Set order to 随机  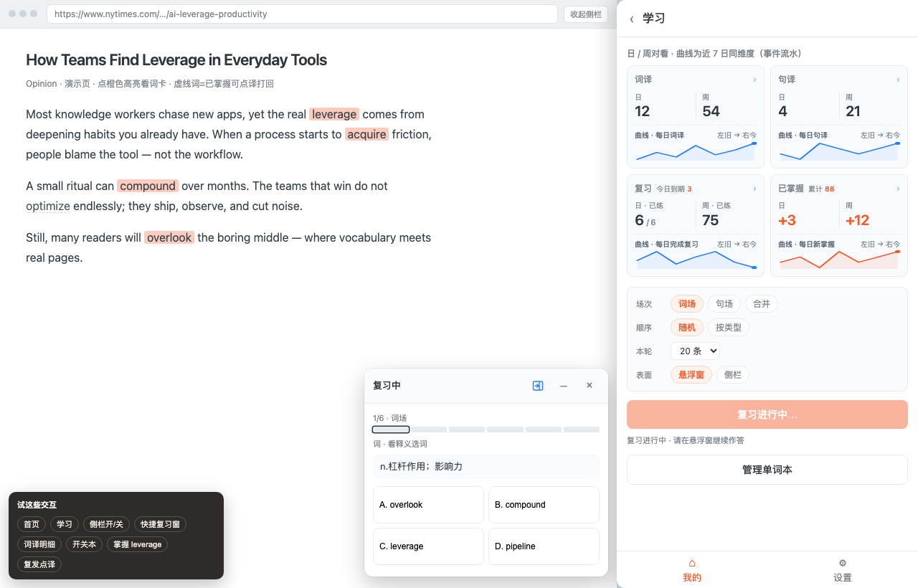click(687, 328)
